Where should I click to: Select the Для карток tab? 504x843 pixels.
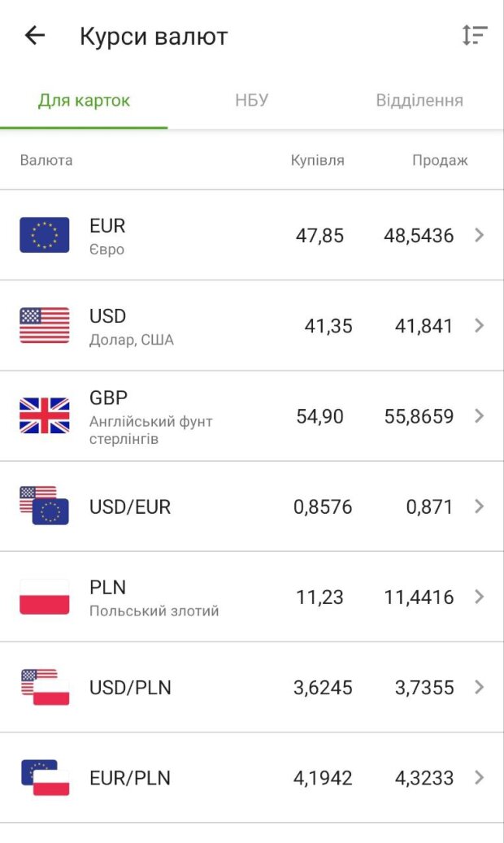coord(84,101)
